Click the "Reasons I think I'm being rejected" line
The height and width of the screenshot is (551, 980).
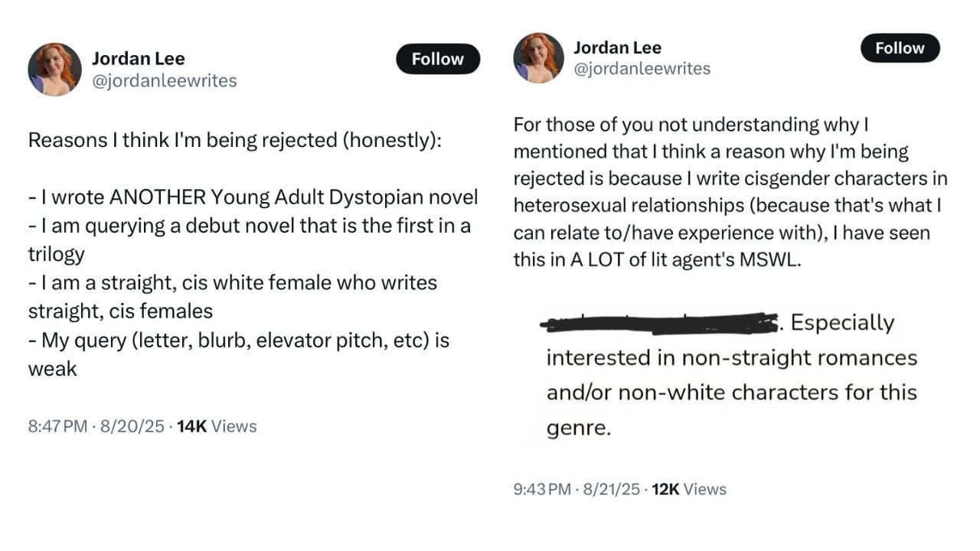(234, 141)
